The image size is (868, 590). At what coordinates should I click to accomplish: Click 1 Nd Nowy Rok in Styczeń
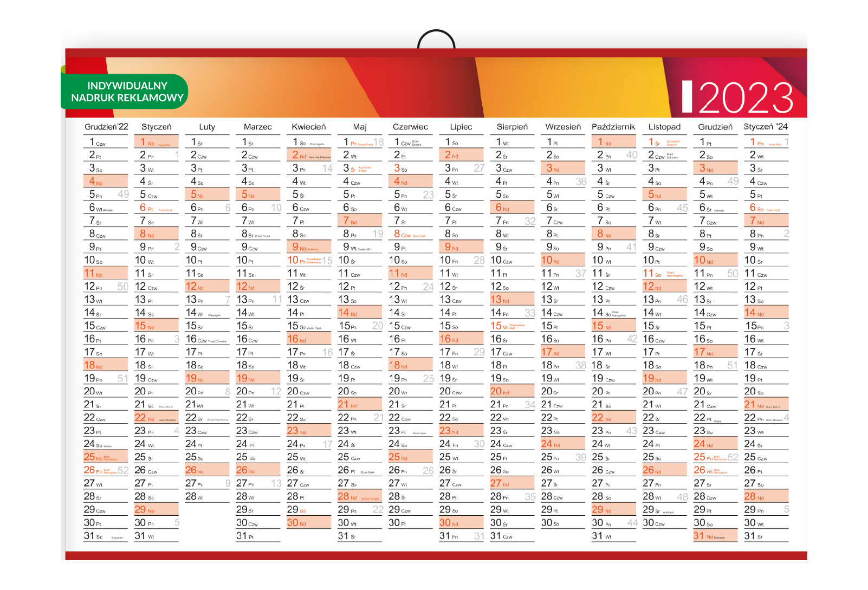(x=156, y=142)
